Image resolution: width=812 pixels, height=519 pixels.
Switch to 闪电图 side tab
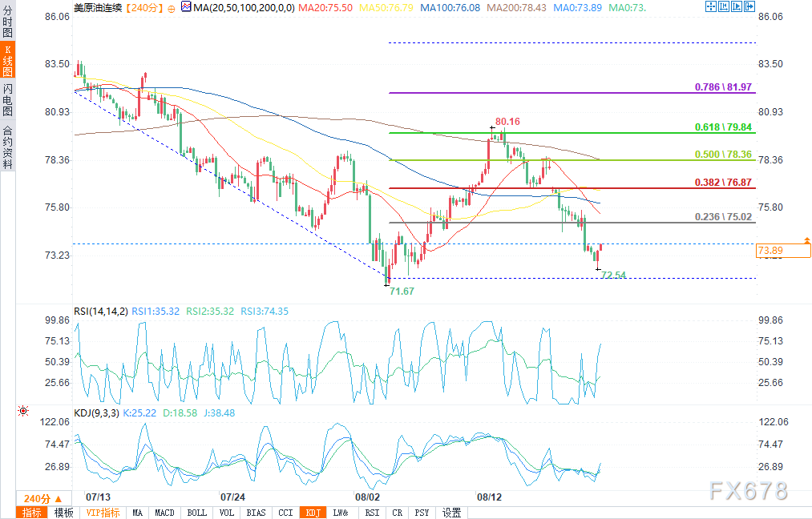[x=7, y=99]
